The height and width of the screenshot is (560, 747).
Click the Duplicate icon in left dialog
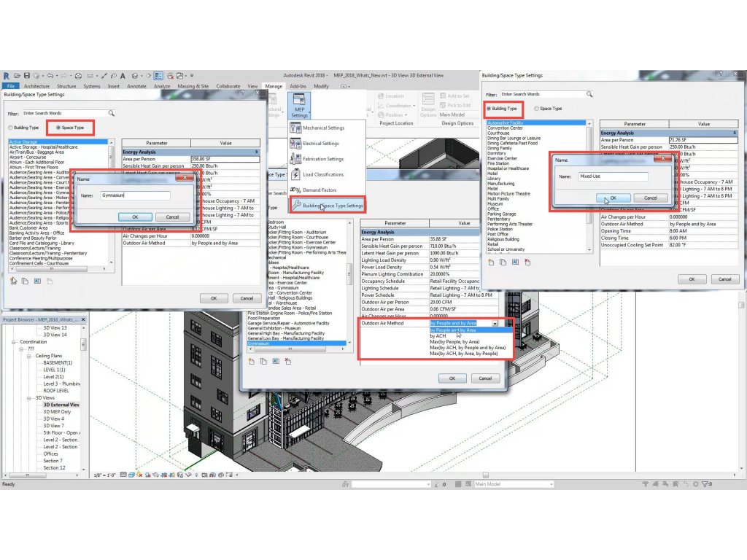(x=26, y=281)
